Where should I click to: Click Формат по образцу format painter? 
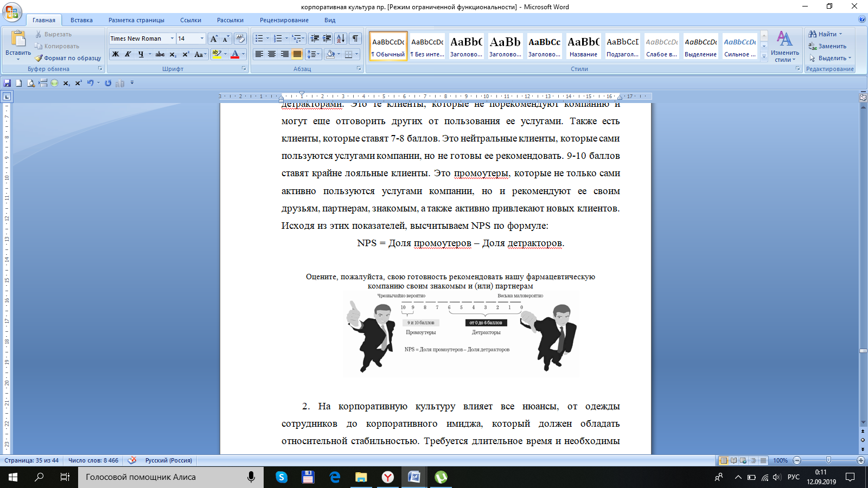pyautogui.click(x=68, y=58)
